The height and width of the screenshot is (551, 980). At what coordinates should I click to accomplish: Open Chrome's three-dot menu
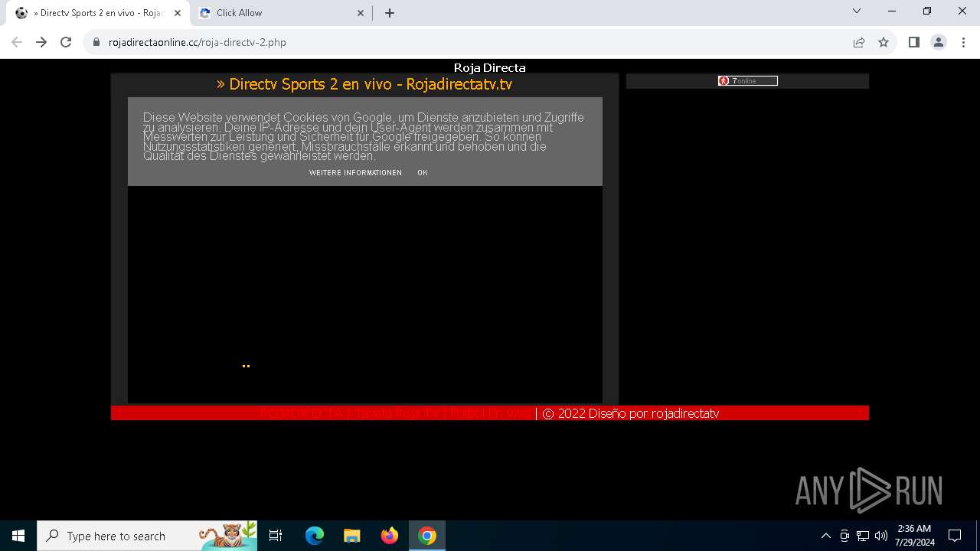[x=963, y=43]
